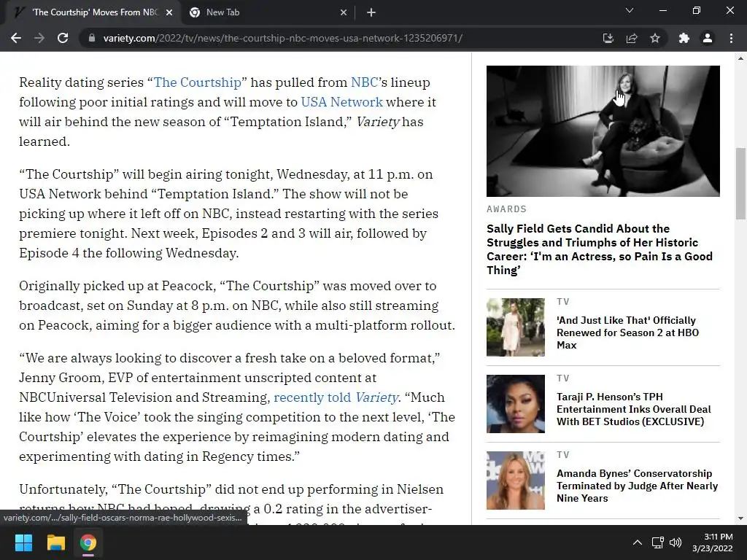747x560 pixels.
Task: Bookmark this tab with star icon
Action: pos(655,38)
